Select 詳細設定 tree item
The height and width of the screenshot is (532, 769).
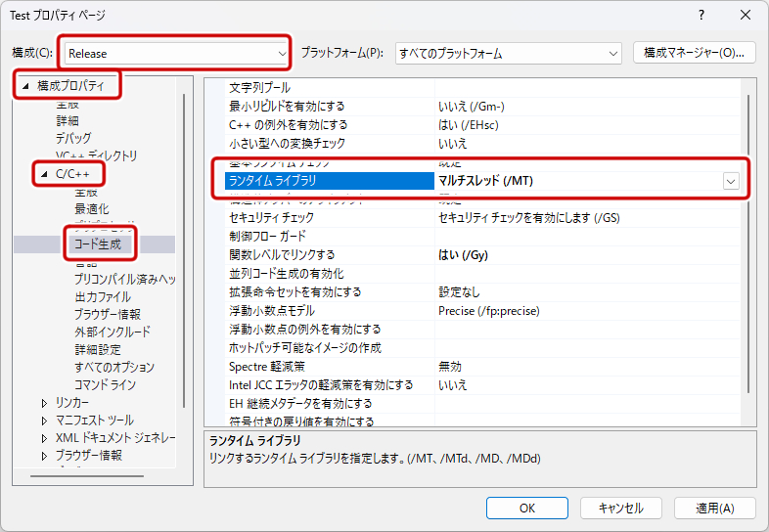[x=98, y=349]
